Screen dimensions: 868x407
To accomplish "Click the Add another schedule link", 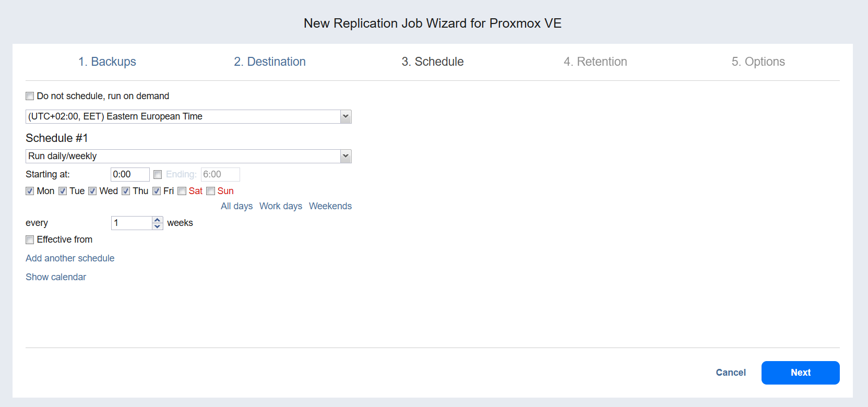I will pos(70,258).
